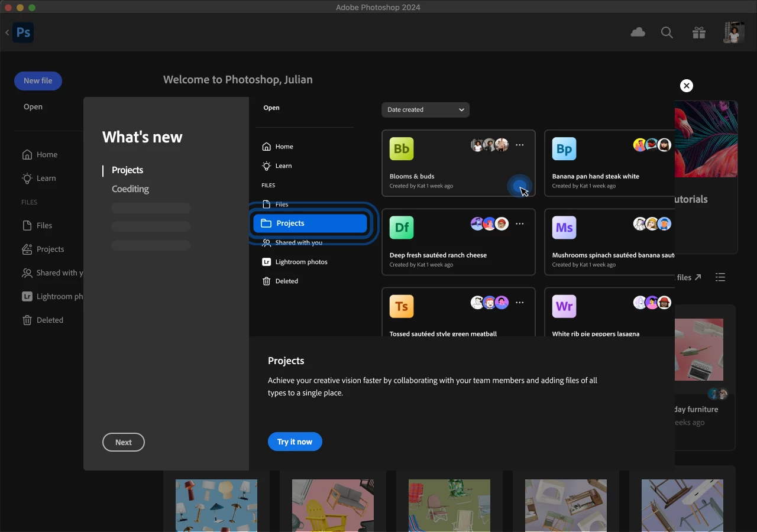
Task: Click Open label in the preview panel
Action: coord(271,108)
